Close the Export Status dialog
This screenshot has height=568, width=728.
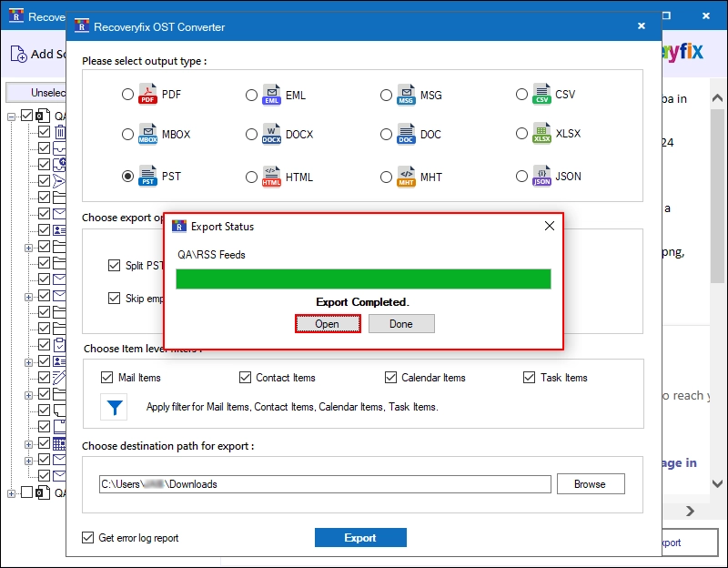click(550, 226)
